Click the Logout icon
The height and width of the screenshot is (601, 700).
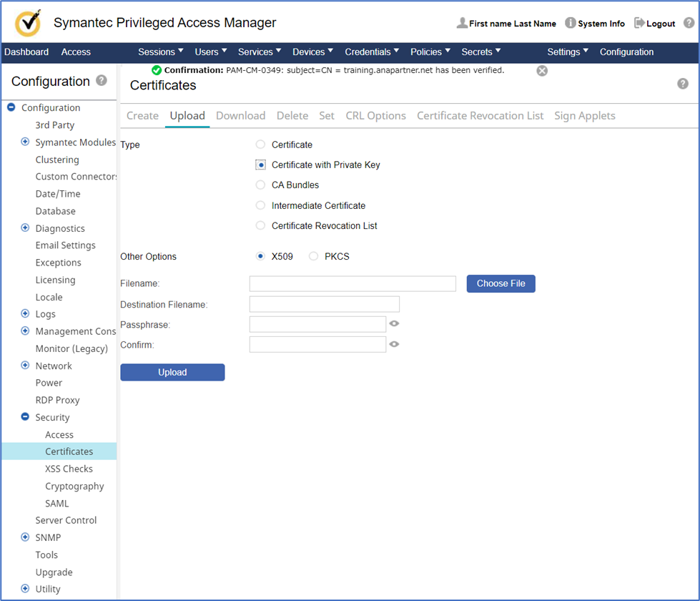639,23
